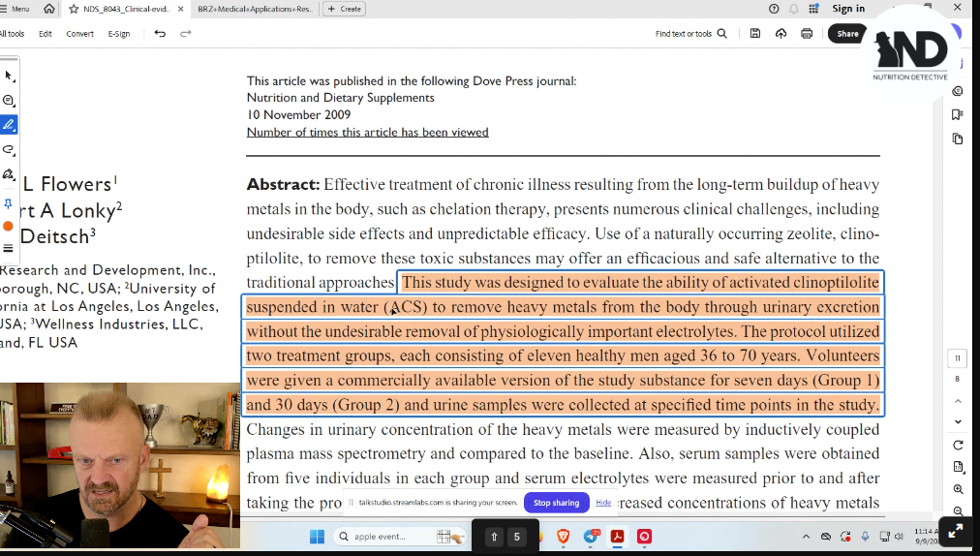Open Adobe Acrobat taskbar icon
The image size is (980, 556).
click(x=618, y=537)
